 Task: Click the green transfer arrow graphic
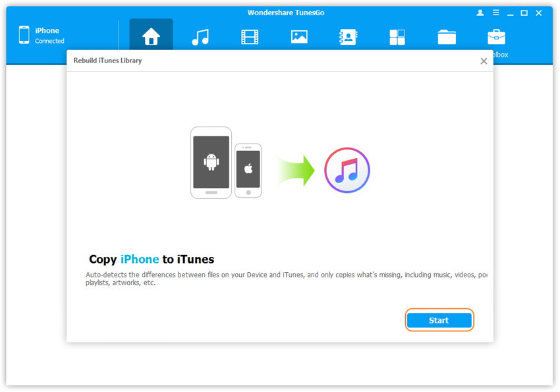click(x=296, y=170)
